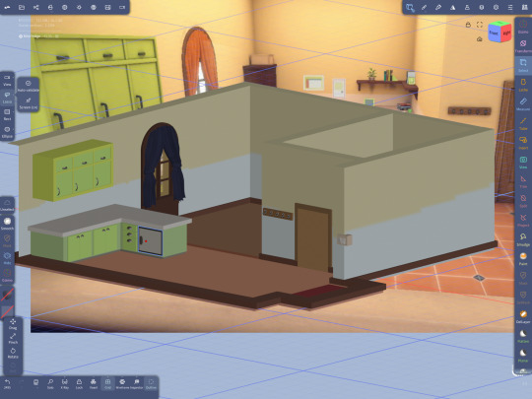Open the Interface lines menu
Screen dimensions: 532x399
[510, 7]
